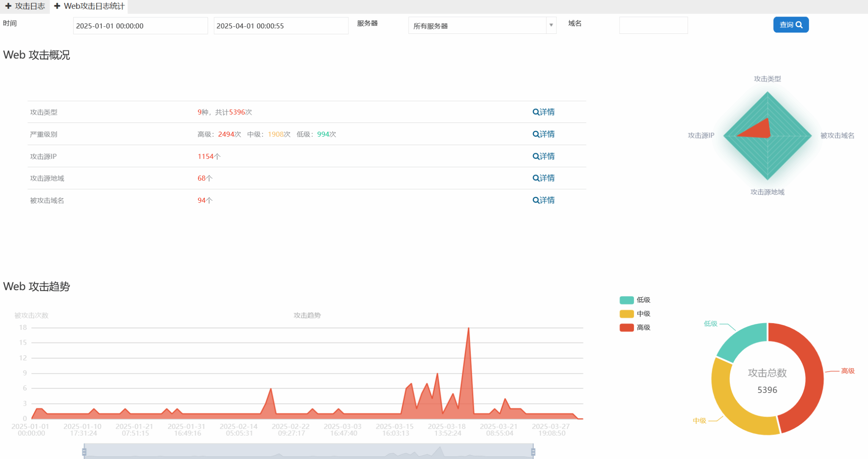This screenshot has height=459, width=868.
Task: Click start time field 2025-01-01 00:00:00
Action: pyautogui.click(x=140, y=26)
